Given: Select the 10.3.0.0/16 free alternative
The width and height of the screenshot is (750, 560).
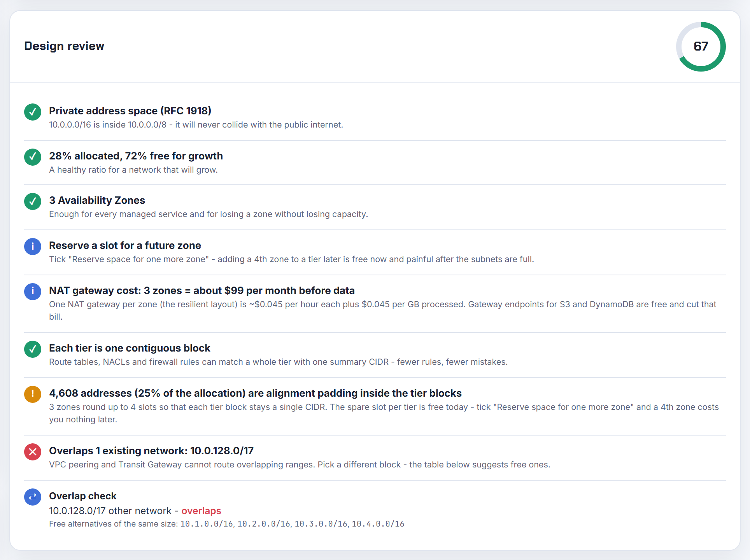Looking at the screenshot, I should 321,524.
